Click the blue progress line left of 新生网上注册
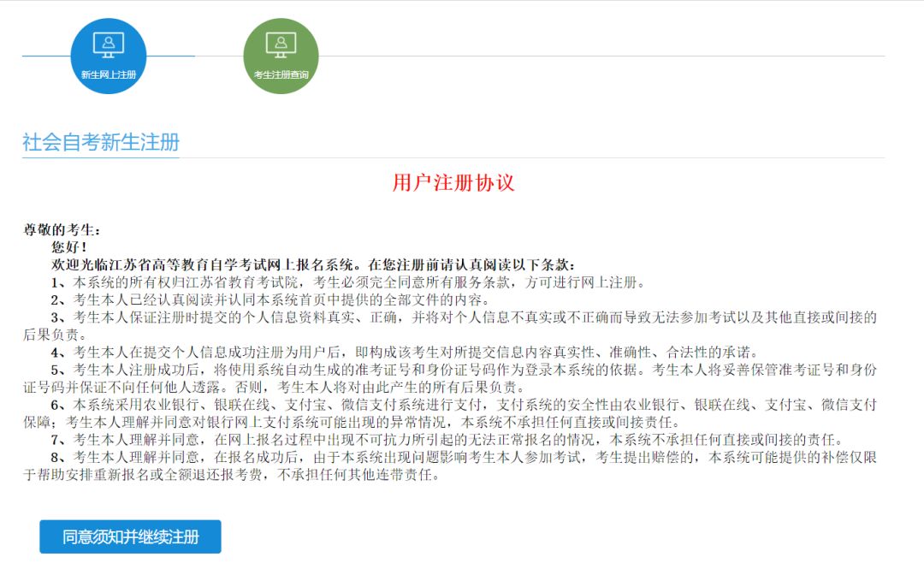Viewport: 924px width, 569px height. click(x=45, y=56)
